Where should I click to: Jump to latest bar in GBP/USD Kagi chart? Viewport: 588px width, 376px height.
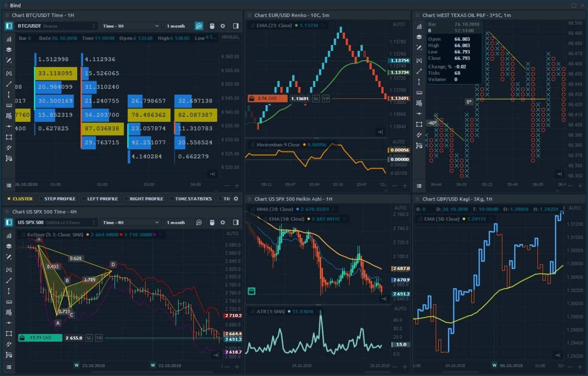click(558, 355)
